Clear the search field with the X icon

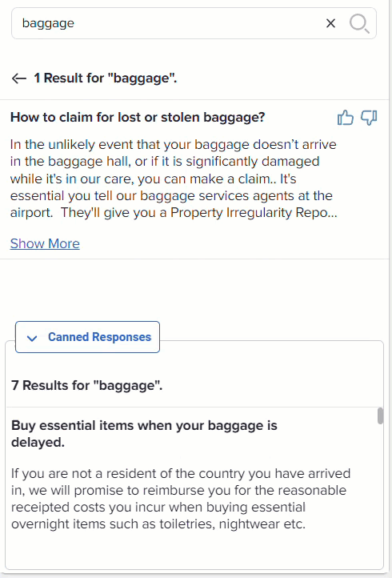(330, 23)
